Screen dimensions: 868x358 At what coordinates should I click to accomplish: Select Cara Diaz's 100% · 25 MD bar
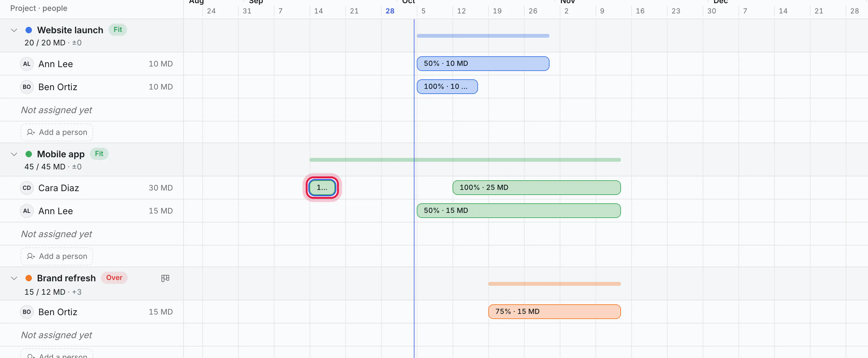[536, 188]
